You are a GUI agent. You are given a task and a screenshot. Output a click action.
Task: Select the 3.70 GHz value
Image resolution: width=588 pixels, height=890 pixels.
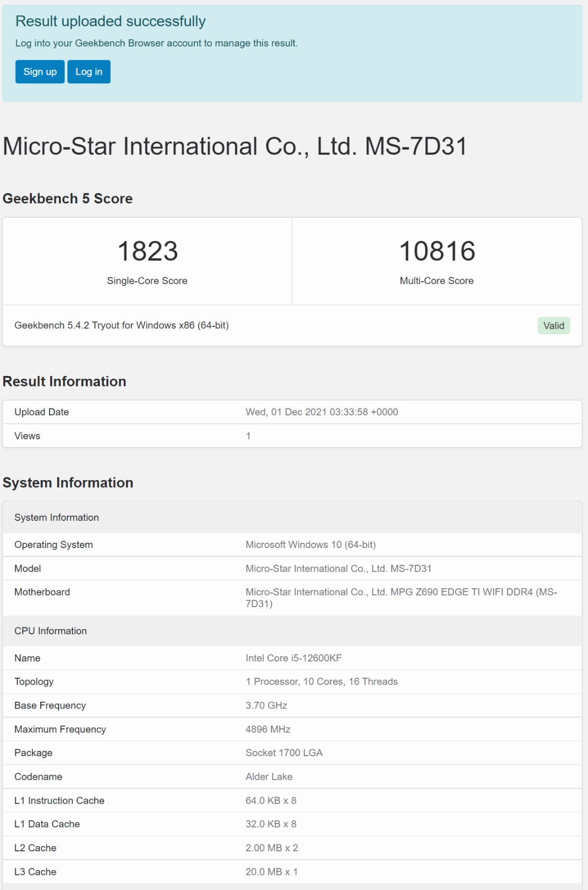point(267,705)
